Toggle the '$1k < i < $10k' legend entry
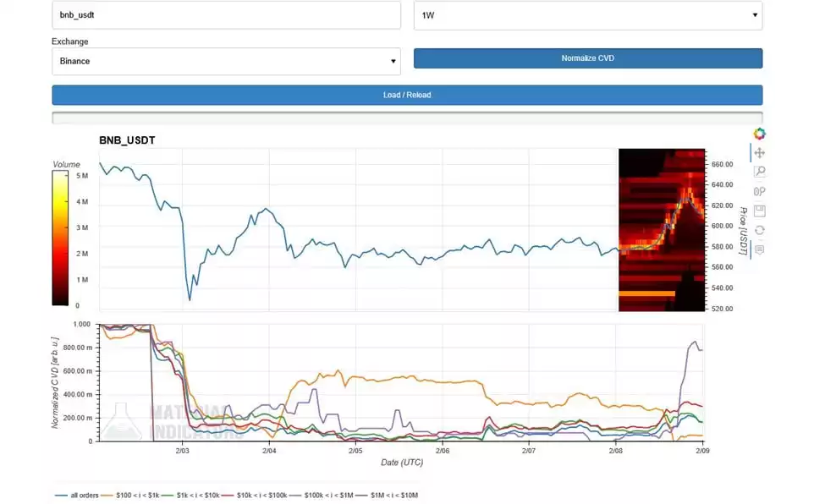 click(190, 495)
